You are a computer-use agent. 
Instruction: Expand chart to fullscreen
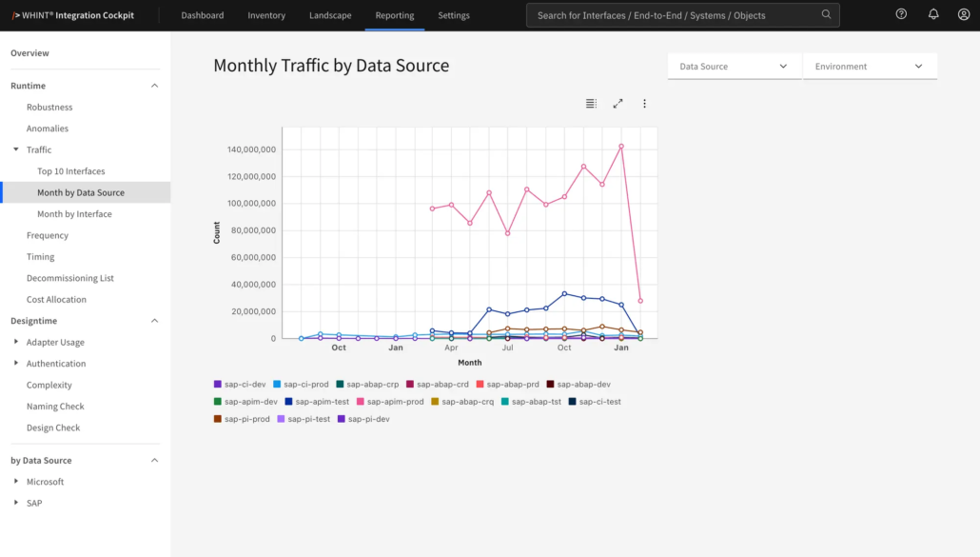[617, 104]
